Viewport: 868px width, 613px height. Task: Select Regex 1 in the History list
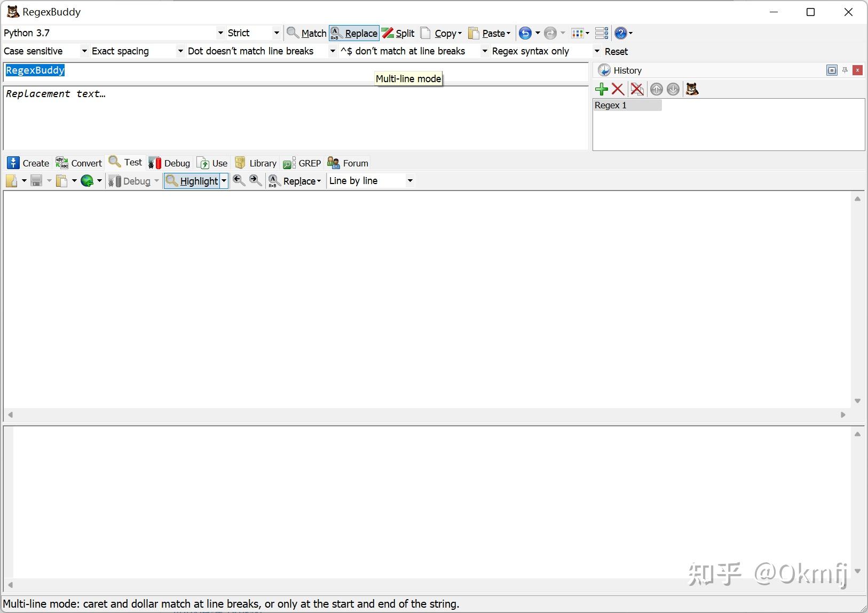point(627,105)
